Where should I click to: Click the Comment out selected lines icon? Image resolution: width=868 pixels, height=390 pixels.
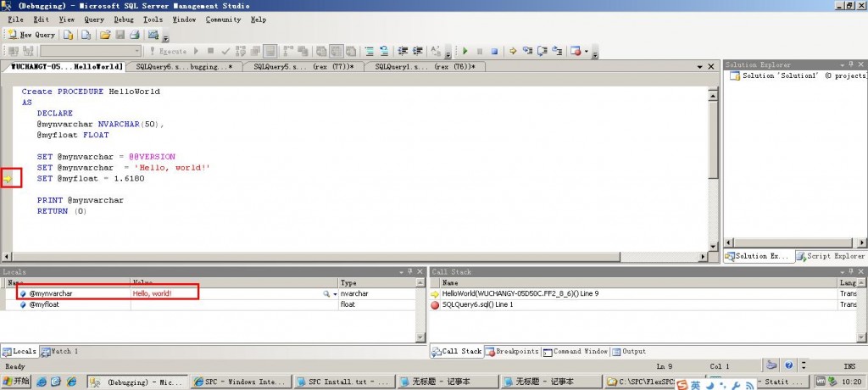click(x=369, y=51)
